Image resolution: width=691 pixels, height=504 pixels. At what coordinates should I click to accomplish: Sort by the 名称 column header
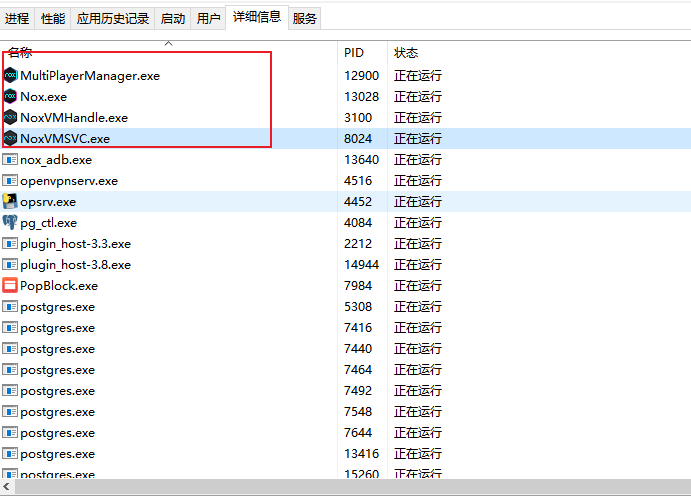coord(169,53)
